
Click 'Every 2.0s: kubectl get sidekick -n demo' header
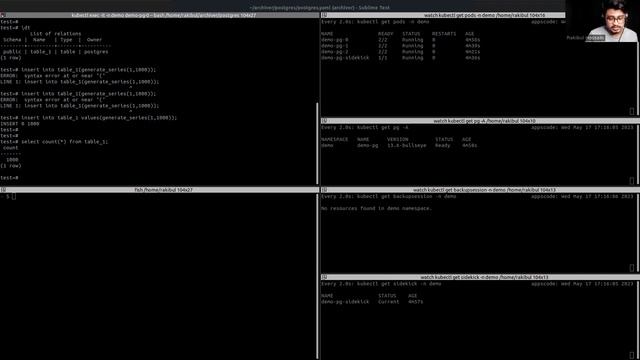381,284
